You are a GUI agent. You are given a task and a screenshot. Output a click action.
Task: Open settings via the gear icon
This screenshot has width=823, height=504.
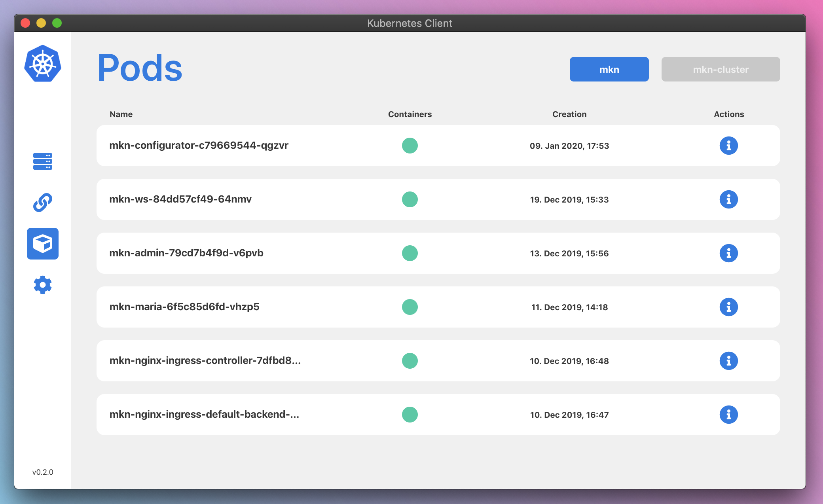coord(43,285)
